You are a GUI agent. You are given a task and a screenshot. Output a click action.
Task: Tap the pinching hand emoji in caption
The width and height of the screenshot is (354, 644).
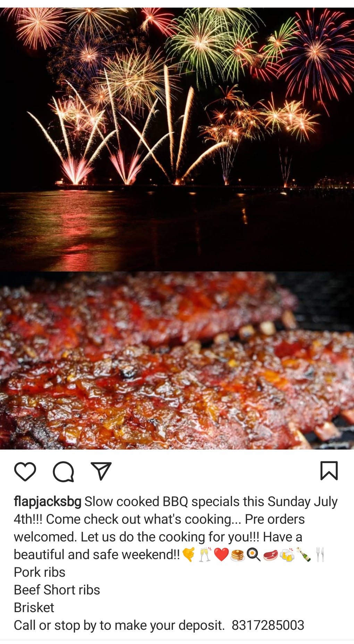[x=189, y=555]
